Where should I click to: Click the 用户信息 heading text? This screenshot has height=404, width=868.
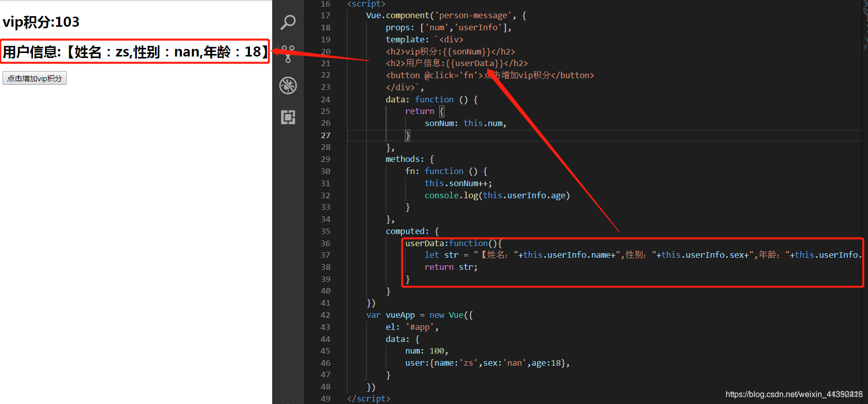pos(135,51)
